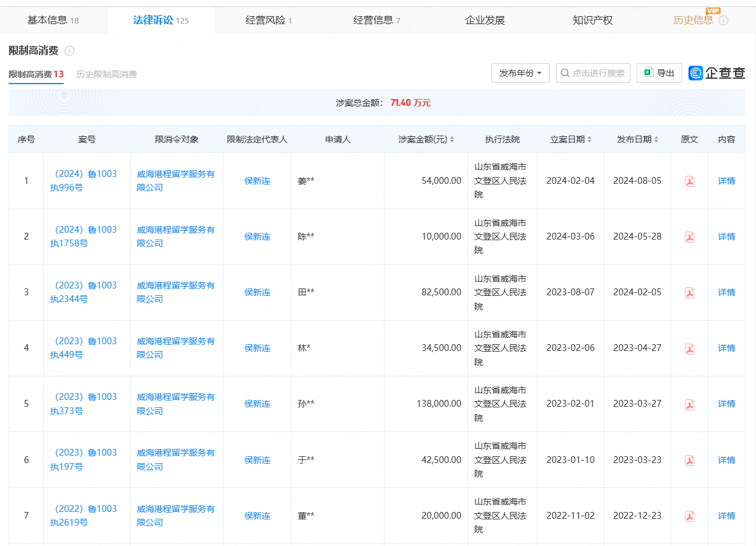View PDF document for 林* case
The image size is (756, 546).
[x=689, y=349]
